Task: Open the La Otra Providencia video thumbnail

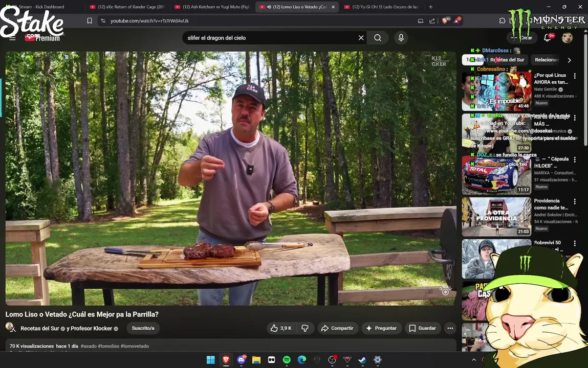Action: click(x=496, y=217)
